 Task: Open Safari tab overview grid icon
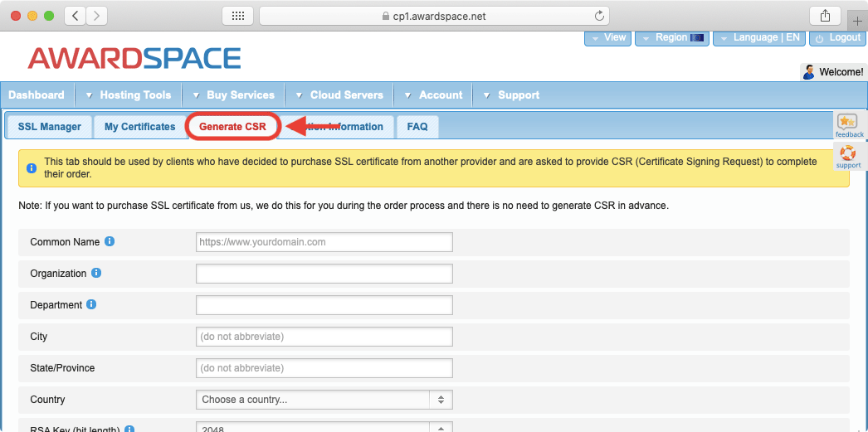237,16
